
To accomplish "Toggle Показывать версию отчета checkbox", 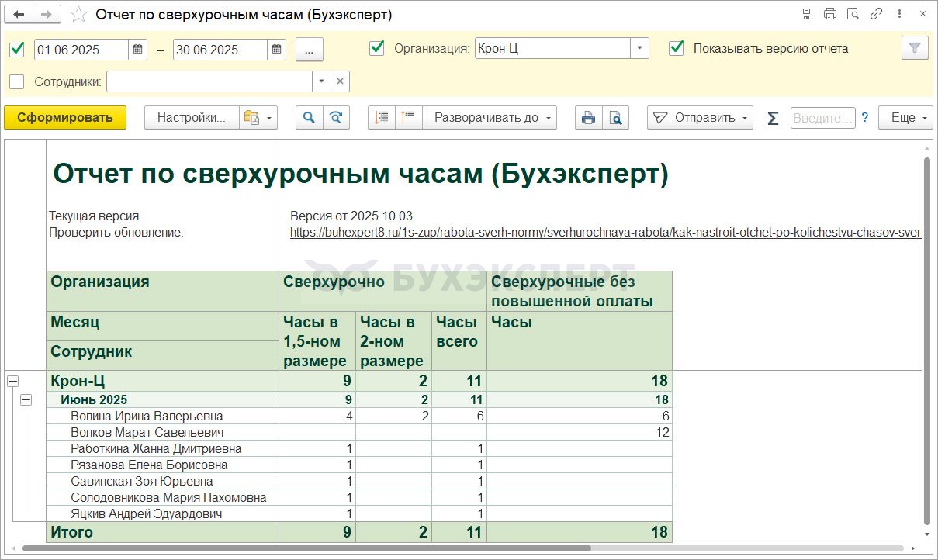I will (x=677, y=48).
